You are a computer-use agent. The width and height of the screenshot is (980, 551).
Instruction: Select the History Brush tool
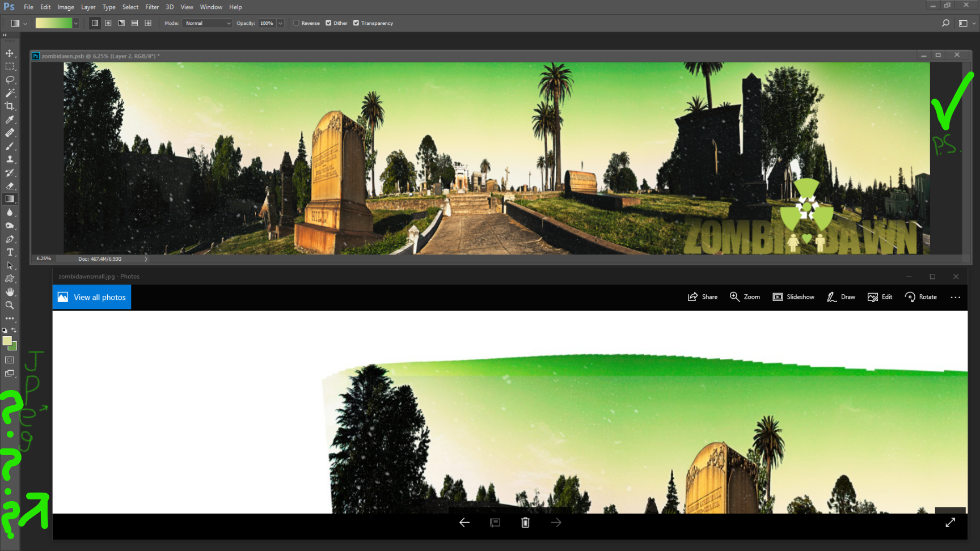10,172
